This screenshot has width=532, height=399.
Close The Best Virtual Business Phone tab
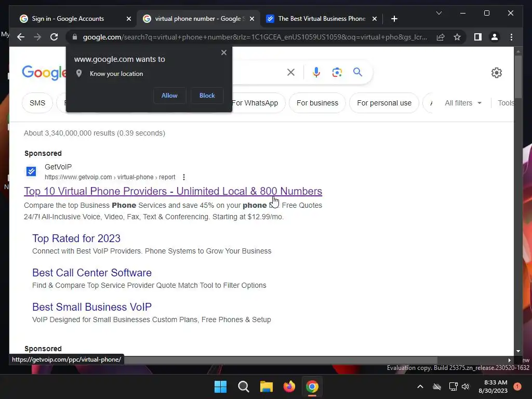(x=374, y=19)
